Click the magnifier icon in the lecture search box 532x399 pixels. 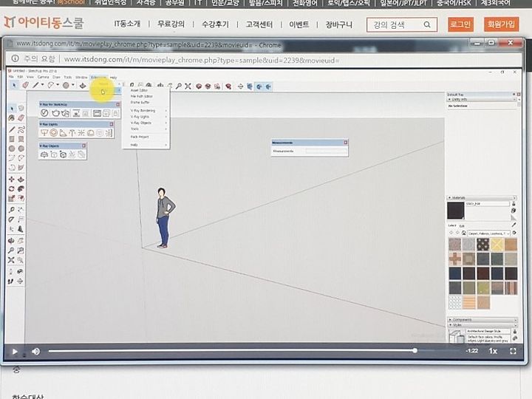(x=427, y=24)
